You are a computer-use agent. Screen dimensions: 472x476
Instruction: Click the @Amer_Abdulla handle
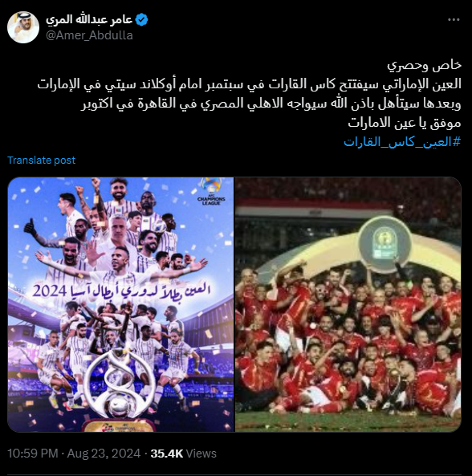coord(89,35)
